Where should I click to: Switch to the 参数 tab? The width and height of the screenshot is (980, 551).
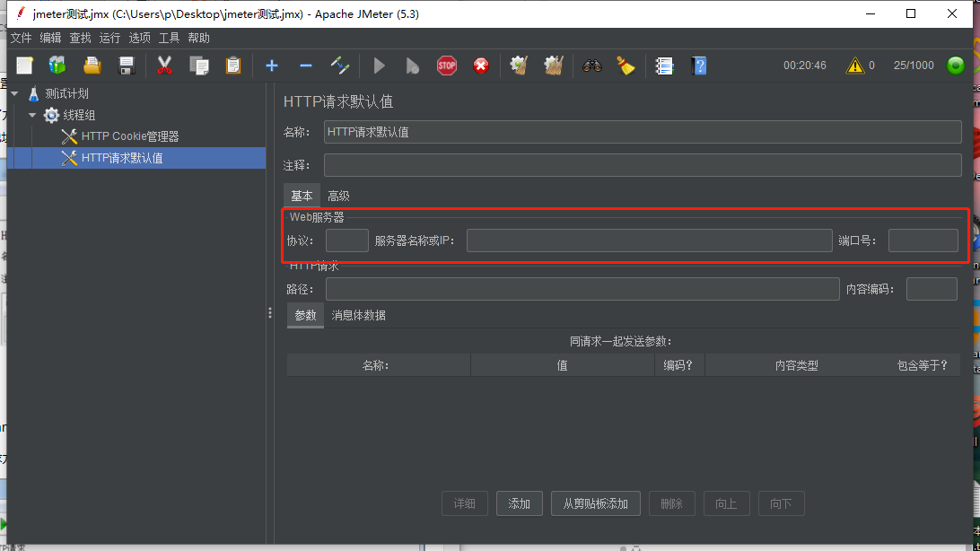[x=306, y=316]
